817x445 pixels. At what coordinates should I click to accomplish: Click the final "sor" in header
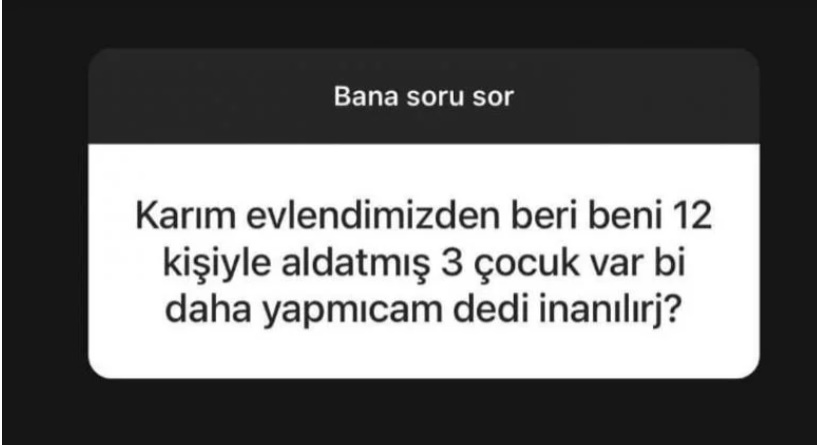click(493, 97)
